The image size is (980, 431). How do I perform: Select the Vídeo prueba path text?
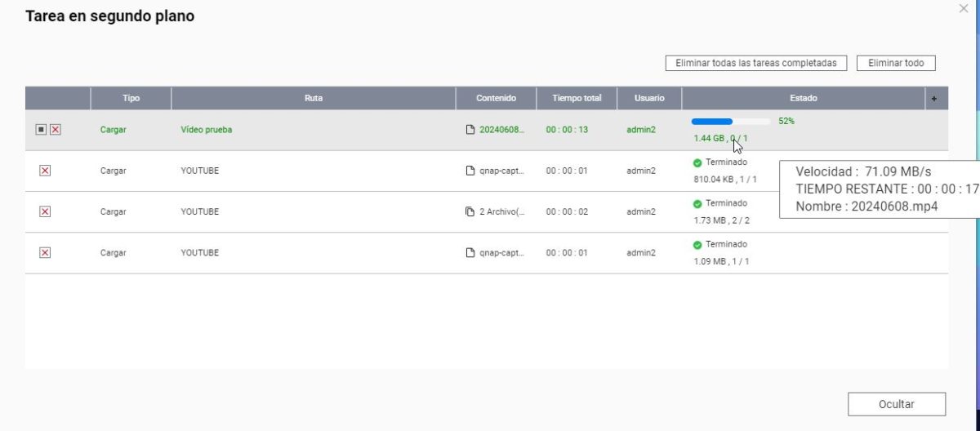206,130
